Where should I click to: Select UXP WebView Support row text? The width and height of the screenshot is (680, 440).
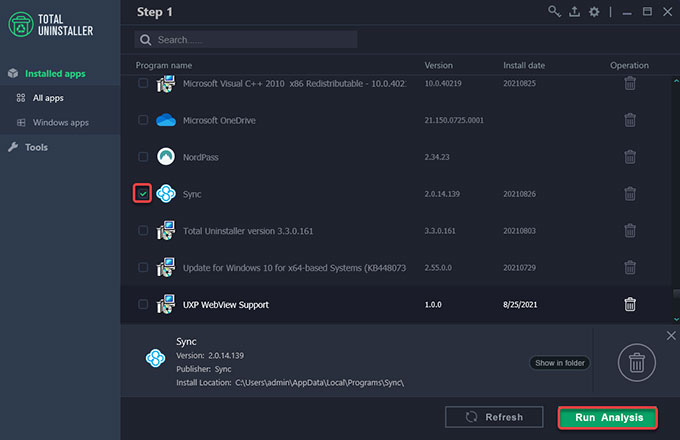[x=226, y=305]
